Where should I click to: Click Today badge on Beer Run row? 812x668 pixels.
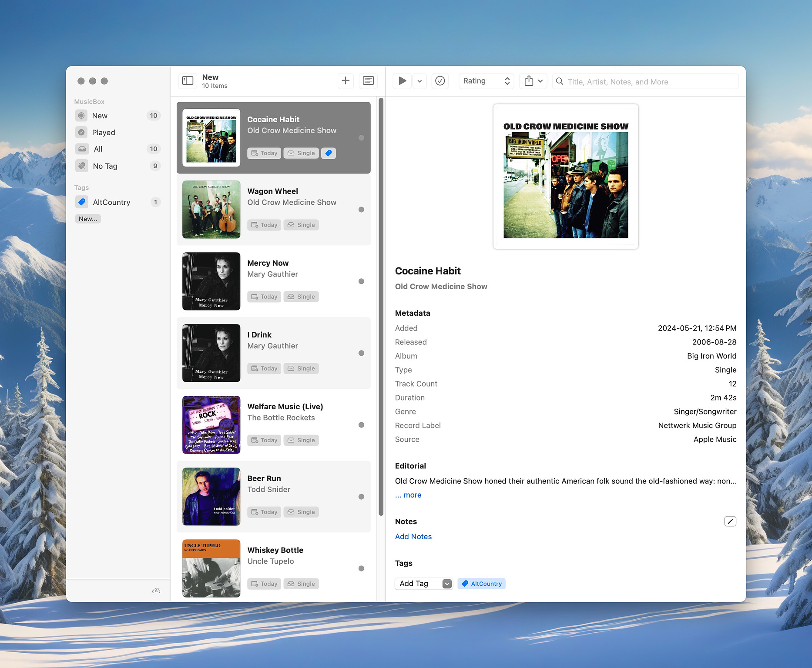click(x=264, y=512)
